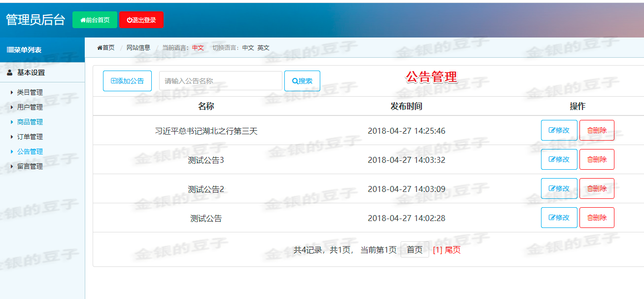Click the 管理员后台 title
The height and width of the screenshot is (299, 644).
(x=35, y=20)
